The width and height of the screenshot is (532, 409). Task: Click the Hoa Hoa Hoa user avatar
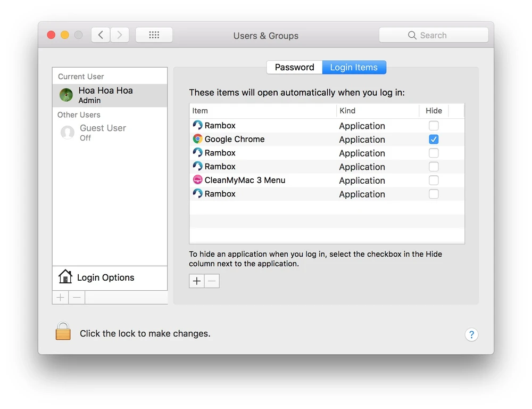tap(66, 95)
